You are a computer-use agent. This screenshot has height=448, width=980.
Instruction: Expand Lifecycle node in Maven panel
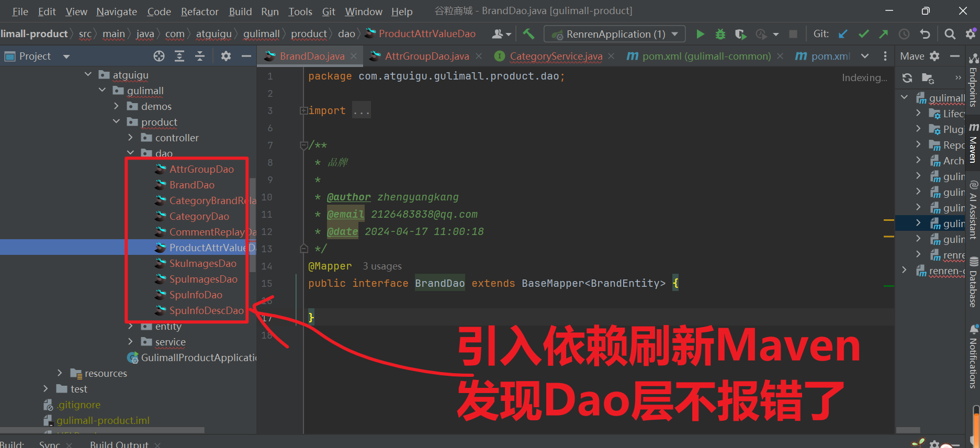click(x=918, y=113)
